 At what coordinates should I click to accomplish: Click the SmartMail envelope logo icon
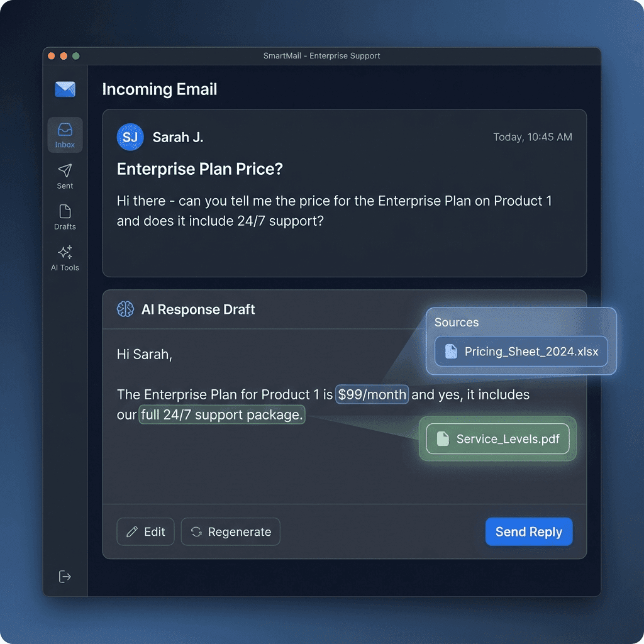click(x=65, y=89)
